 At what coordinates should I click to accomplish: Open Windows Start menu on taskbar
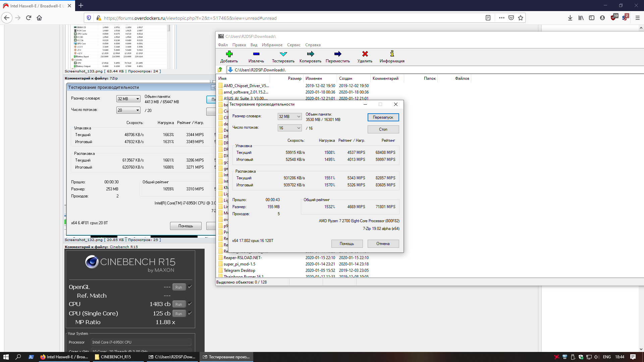click(6, 357)
